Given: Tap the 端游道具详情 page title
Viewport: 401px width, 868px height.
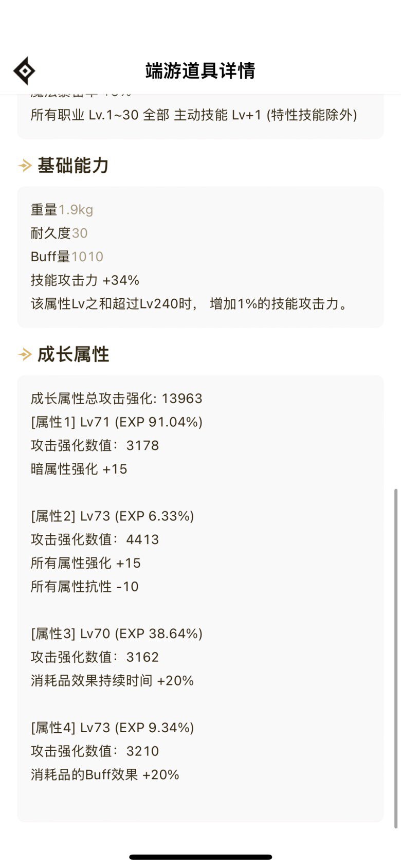Looking at the screenshot, I should click(200, 70).
